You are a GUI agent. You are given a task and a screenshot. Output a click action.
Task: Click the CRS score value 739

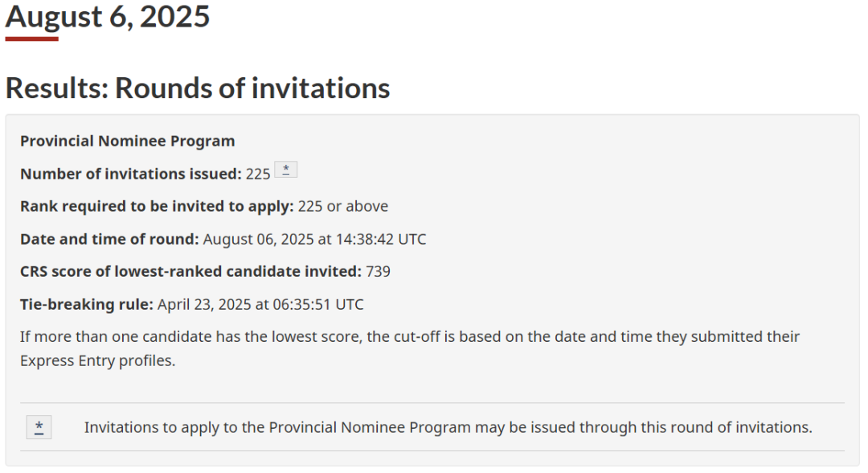[378, 271]
